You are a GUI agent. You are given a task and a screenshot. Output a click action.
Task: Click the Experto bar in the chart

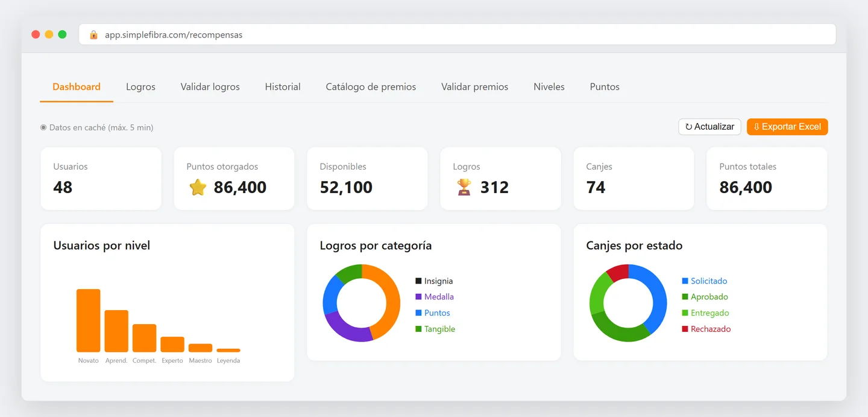172,345
